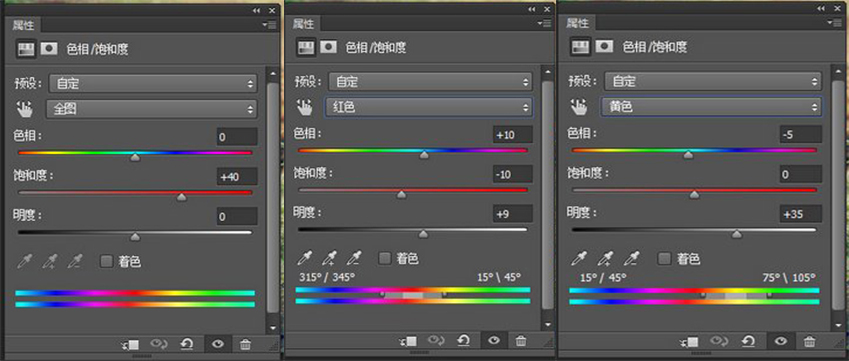Click color range bar in 黄色 panel
849x361 pixels.
(x=694, y=296)
